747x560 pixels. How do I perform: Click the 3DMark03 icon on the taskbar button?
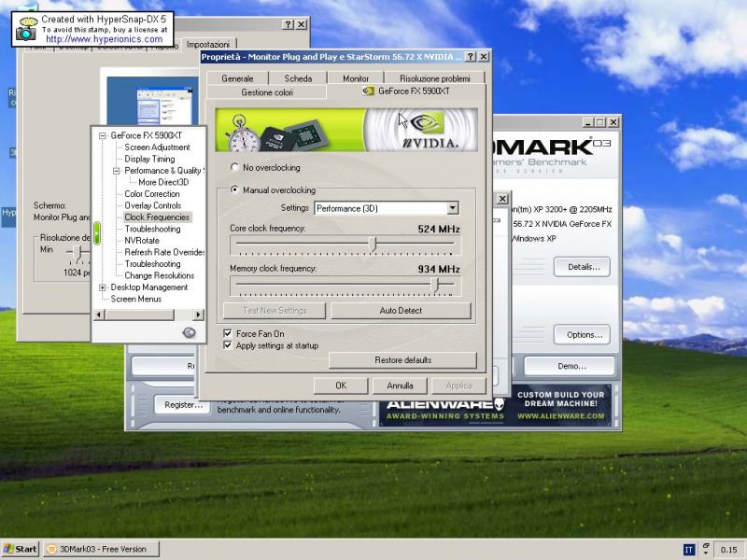pyautogui.click(x=52, y=549)
